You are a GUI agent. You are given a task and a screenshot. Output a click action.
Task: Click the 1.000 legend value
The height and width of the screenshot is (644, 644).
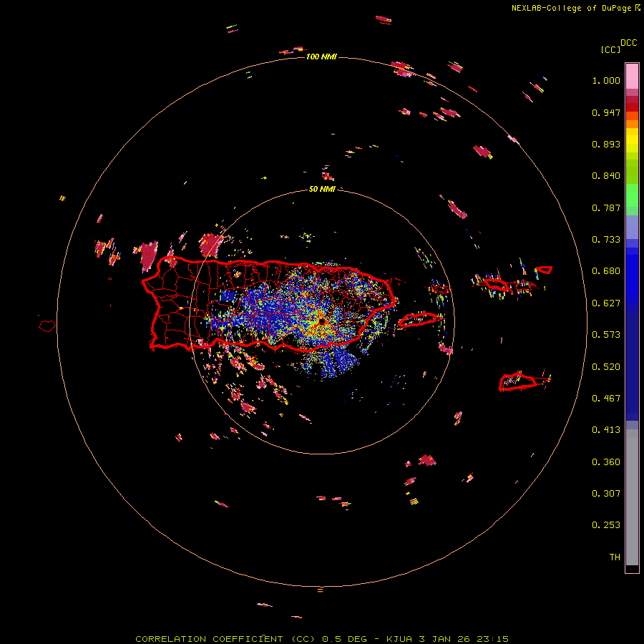(606, 80)
